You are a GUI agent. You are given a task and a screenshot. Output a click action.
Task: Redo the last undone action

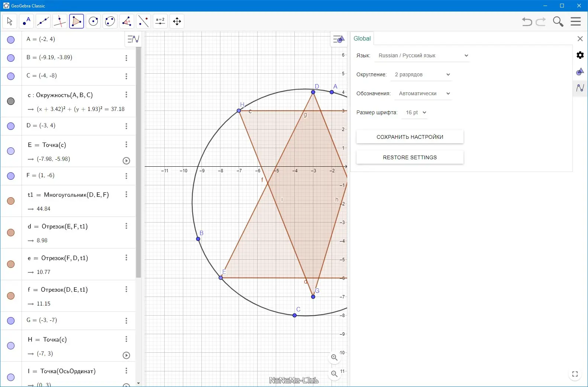pos(541,22)
